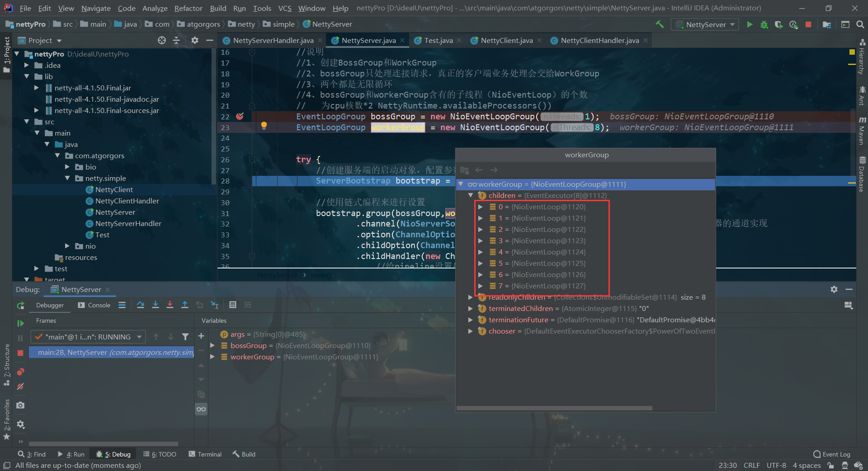868x471 pixels.
Task: Click Step Into in the debugger toolbar
Action: [x=156, y=305]
